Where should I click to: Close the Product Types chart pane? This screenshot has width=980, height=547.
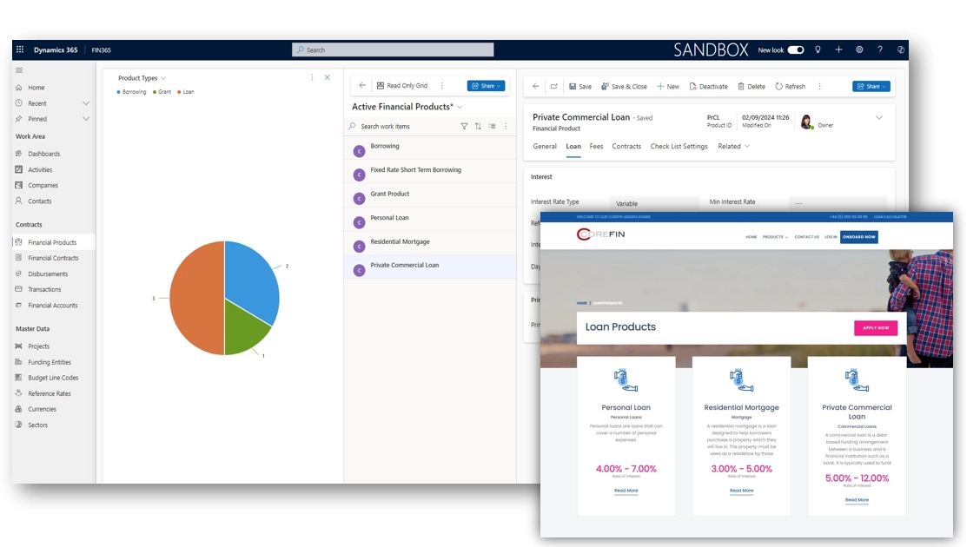point(328,77)
